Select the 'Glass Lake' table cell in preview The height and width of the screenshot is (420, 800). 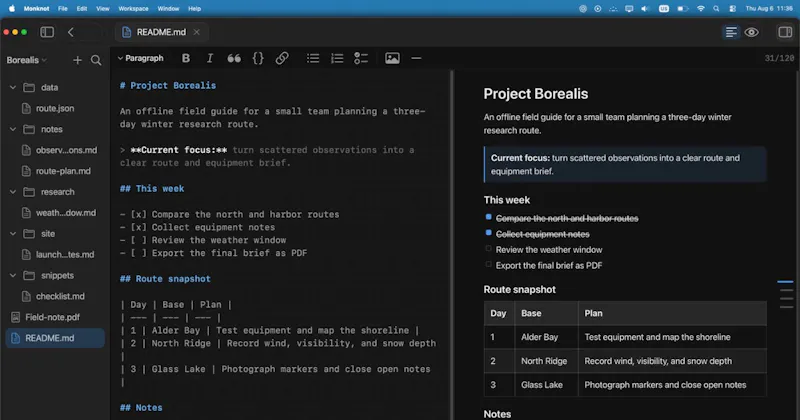(x=546, y=385)
